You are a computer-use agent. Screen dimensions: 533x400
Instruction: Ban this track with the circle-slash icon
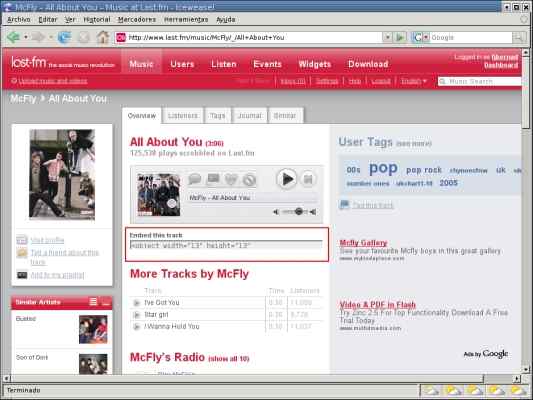[x=249, y=179]
